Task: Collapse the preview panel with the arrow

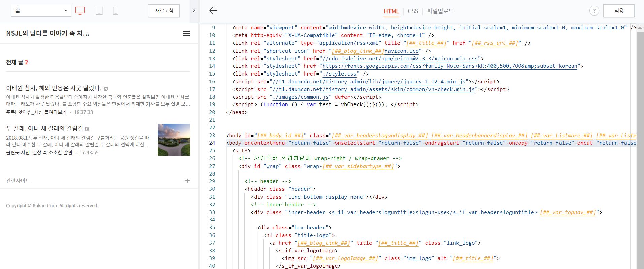Action: pos(194,11)
